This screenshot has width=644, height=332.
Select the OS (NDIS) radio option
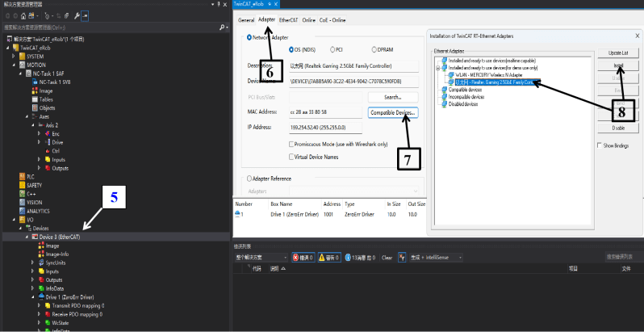pos(291,50)
